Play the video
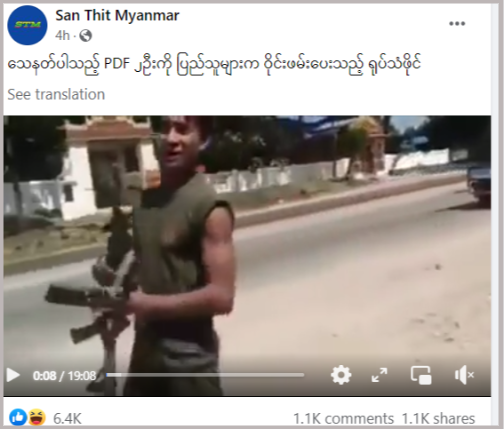The height and width of the screenshot is (429, 504). point(13,375)
